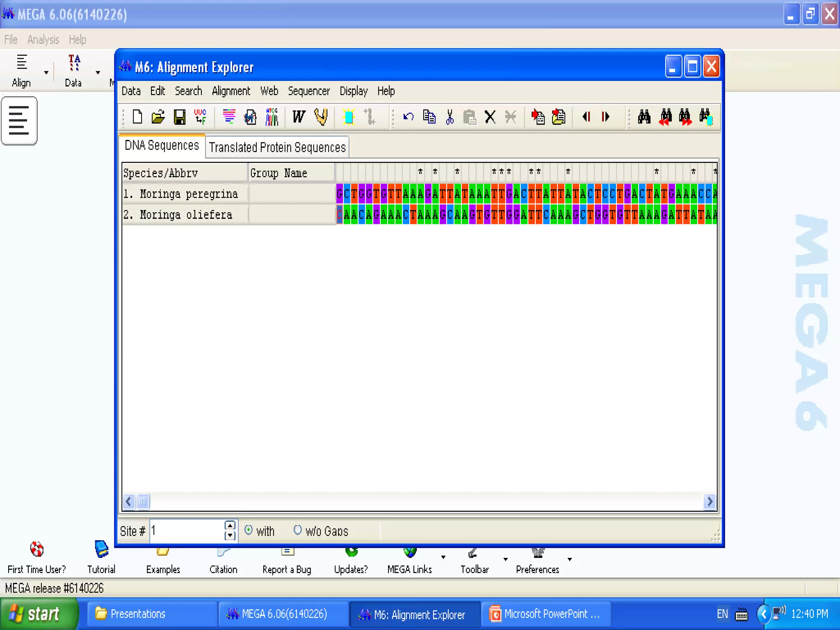Click the grayed delete gaps icon

[511, 117]
